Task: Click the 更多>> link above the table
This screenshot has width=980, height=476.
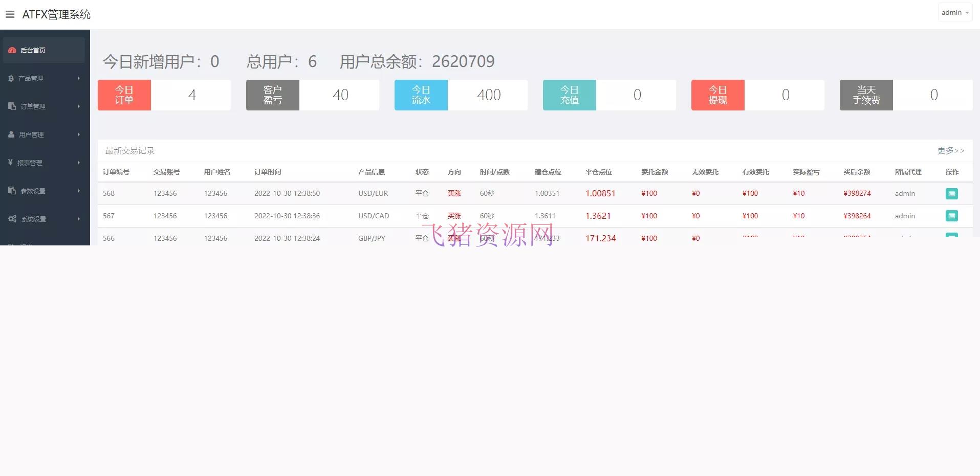Action: click(950, 150)
